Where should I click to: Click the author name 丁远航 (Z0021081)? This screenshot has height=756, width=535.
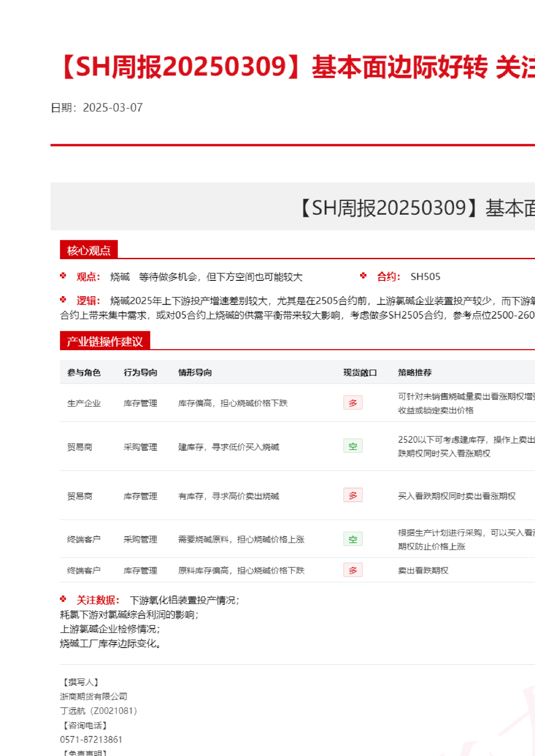pos(98,711)
